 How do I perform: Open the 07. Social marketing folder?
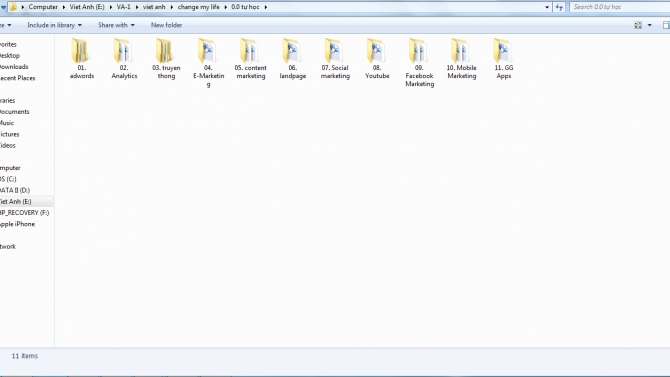click(335, 58)
